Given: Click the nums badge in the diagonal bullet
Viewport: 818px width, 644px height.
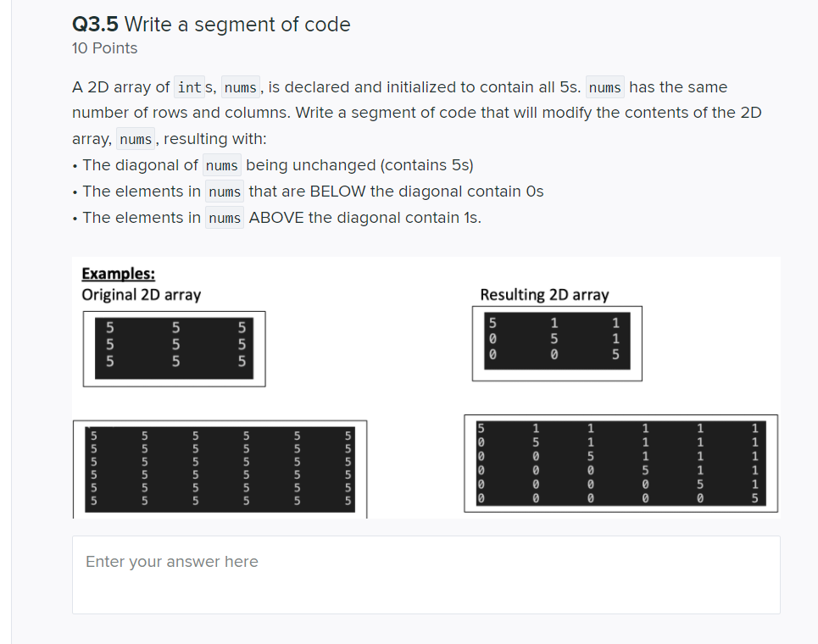Looking at the screenshot, I should pyautogui.click(x=220, y=165).
